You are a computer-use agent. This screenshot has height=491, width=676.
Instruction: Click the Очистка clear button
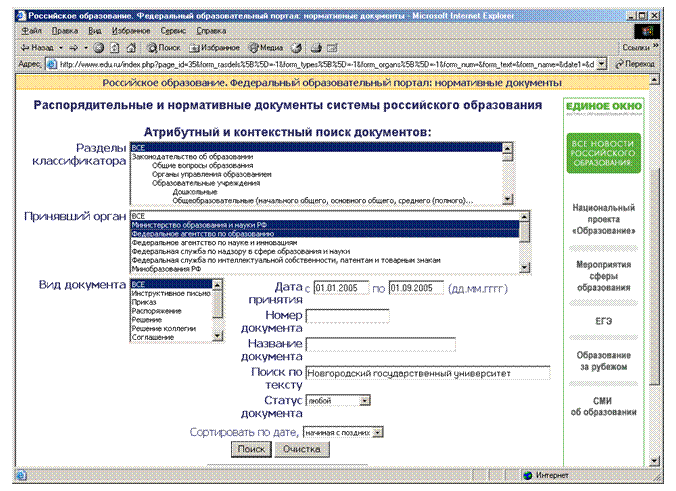click(x=302, y=449)
